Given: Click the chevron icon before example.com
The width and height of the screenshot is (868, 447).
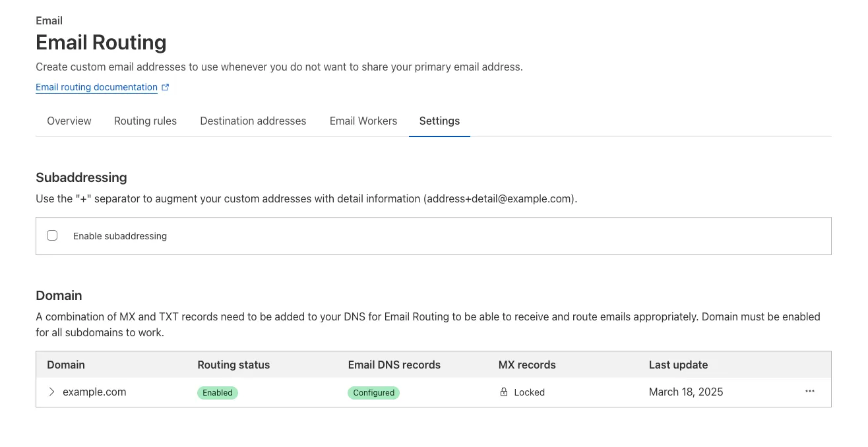Looking at the screenshot, I should (x=51, y=392).
